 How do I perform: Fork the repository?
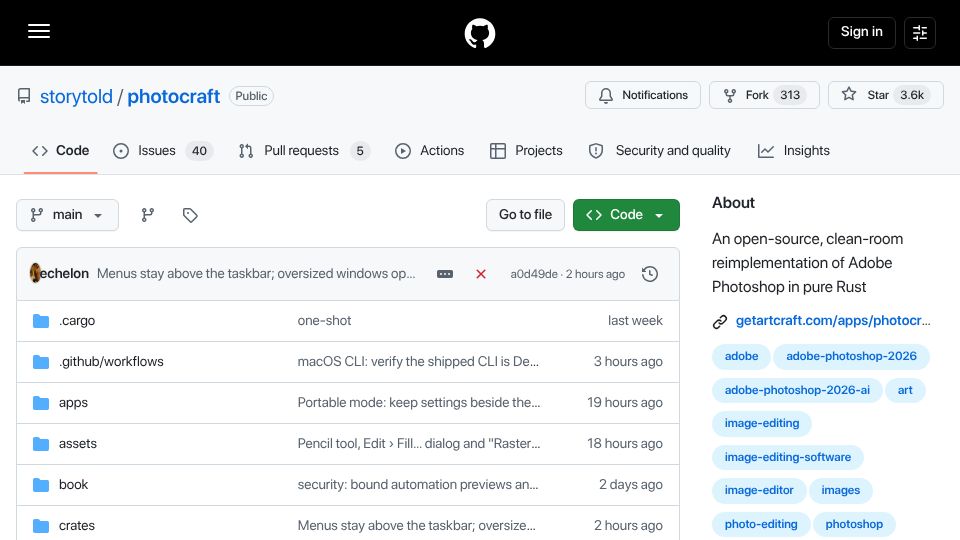tap(764, 95)
